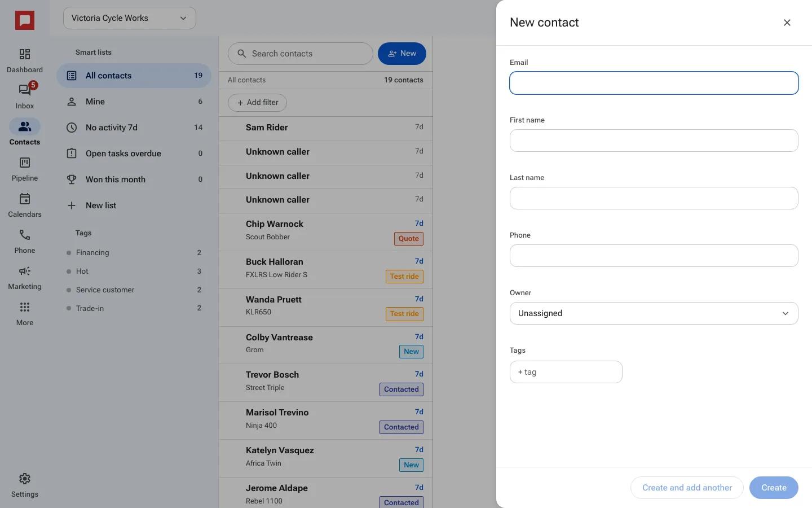Open Calendars from the sidebar

(25, 205)
